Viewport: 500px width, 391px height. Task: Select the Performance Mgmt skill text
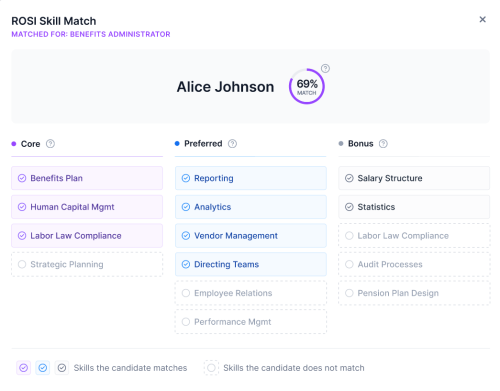coord(233,322)
